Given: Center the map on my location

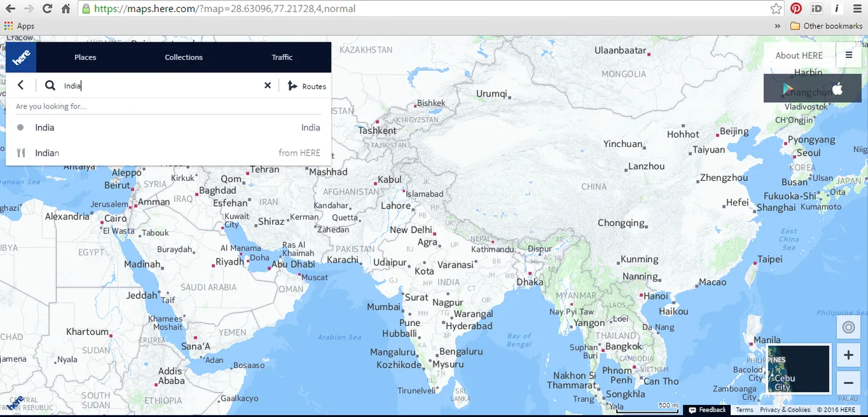Looking at the screenshot, I should coord(849,327).
